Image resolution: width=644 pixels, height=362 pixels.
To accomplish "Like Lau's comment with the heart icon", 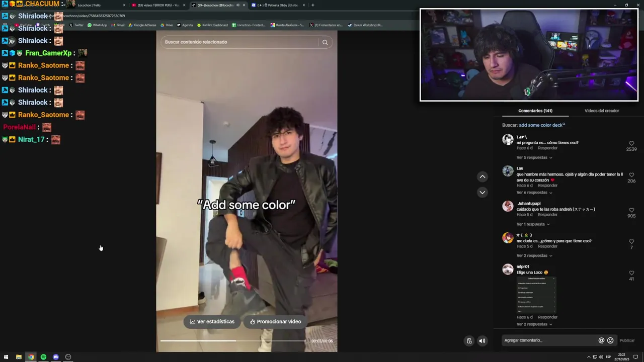I will (631, 175).
